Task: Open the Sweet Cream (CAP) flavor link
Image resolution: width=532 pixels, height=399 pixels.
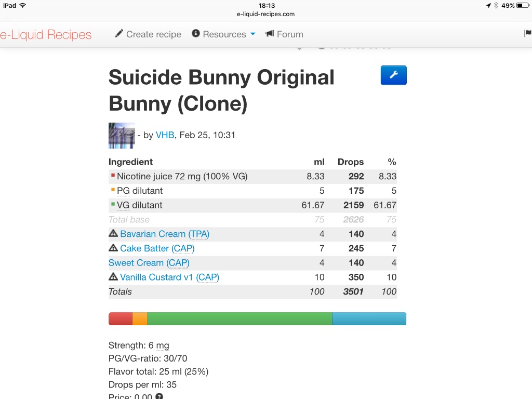Action: 149,263
